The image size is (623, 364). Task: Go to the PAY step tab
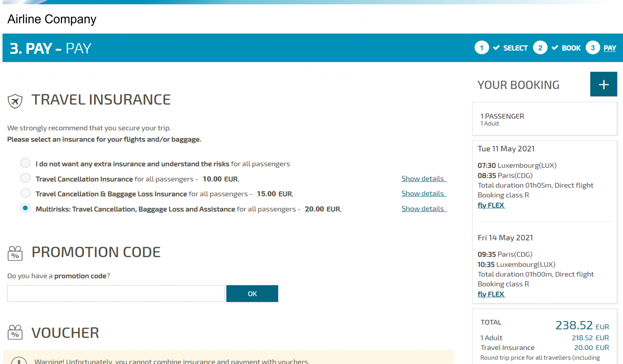point(610,48)
